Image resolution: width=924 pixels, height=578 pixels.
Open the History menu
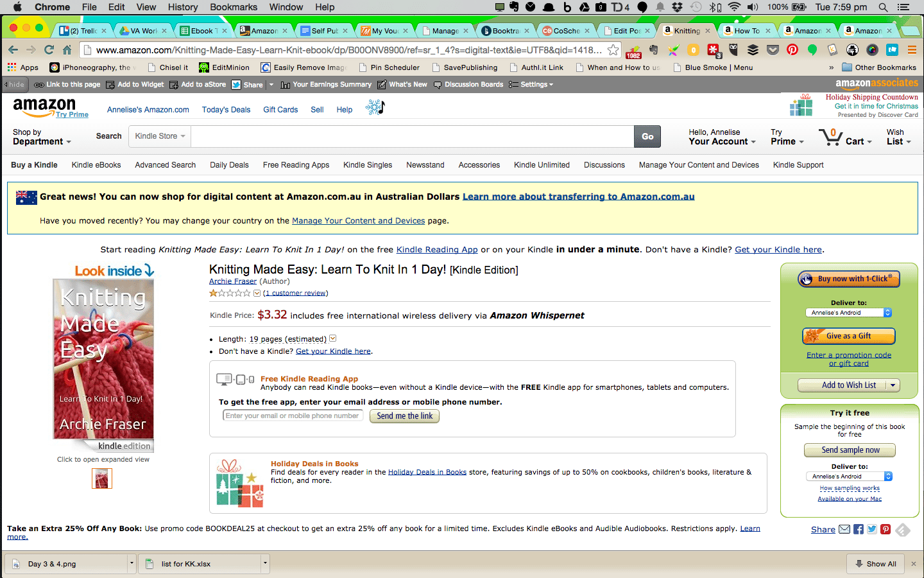pyautogui.click(x=183, y=7)
